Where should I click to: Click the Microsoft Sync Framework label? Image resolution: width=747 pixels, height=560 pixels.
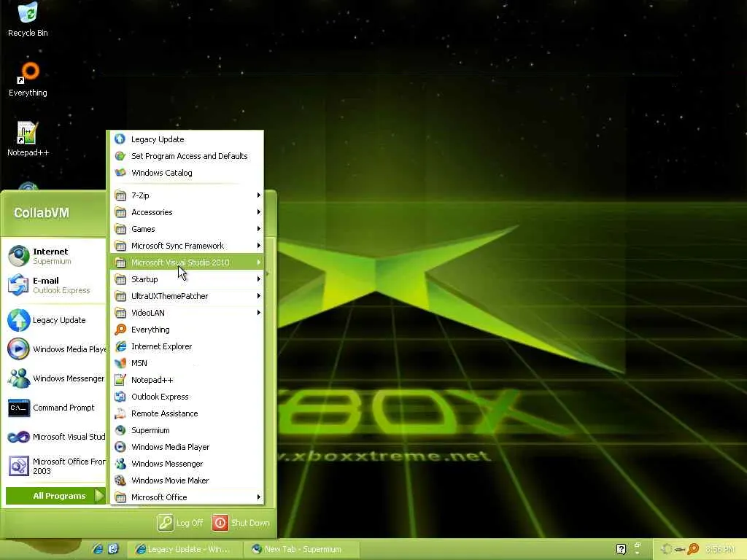(177, 246)
